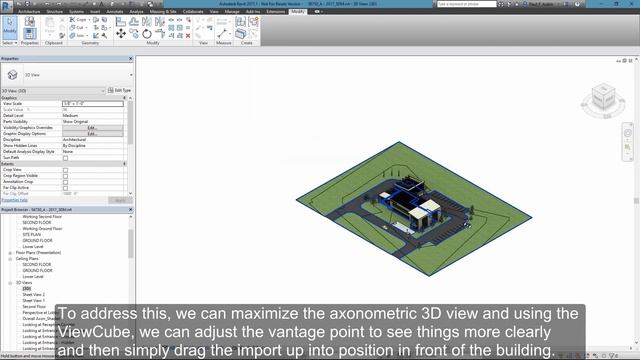640x360 pixels.
Task: Click the Edit Type button
Action: click(x=120, y=90)
